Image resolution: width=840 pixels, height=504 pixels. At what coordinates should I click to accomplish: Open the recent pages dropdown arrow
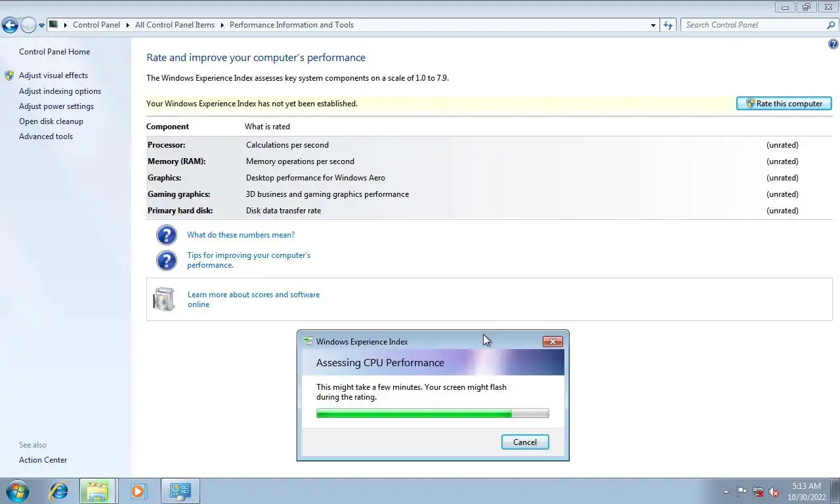point(41,26)
